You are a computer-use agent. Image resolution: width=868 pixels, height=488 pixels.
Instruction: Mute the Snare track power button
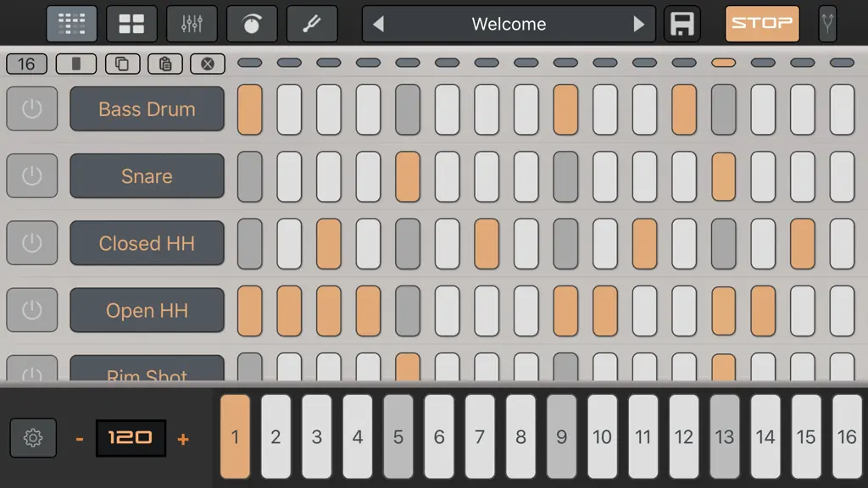(x=32, y=176)
